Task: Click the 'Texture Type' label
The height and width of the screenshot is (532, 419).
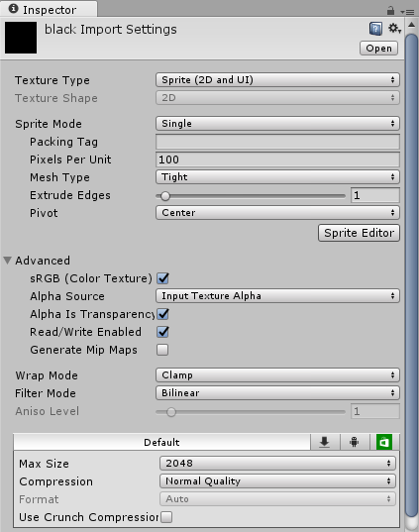Action: [52, 80]
